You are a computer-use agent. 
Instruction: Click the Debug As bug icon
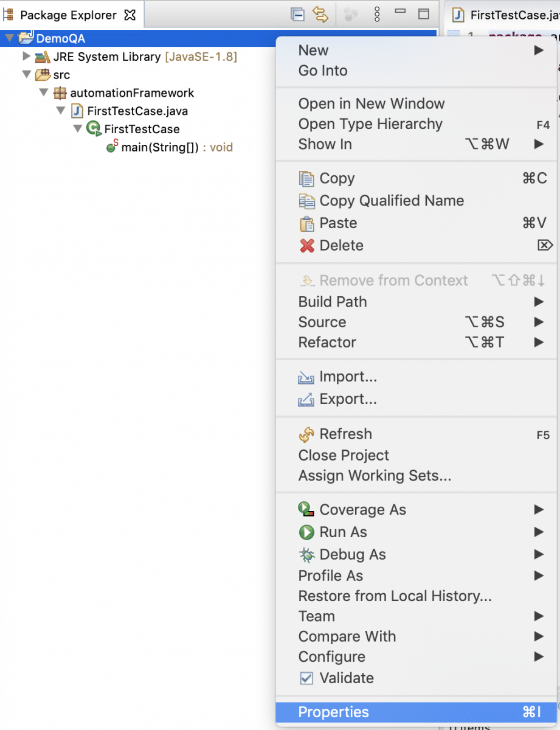click(x=307, y=555)
